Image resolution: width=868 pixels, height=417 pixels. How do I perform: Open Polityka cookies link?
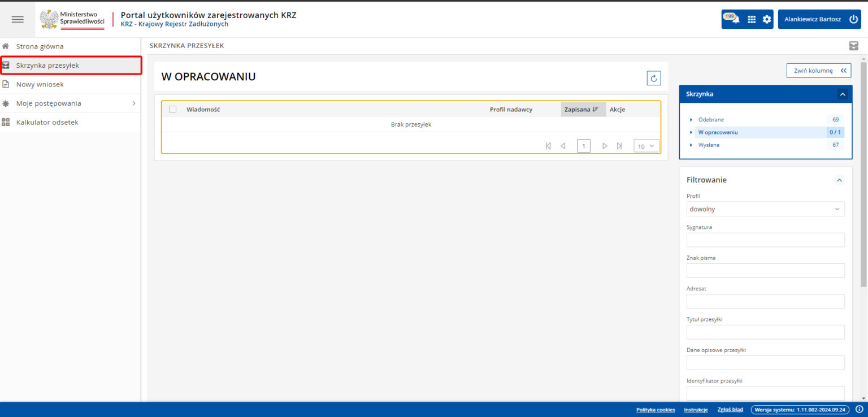[656, 410]
